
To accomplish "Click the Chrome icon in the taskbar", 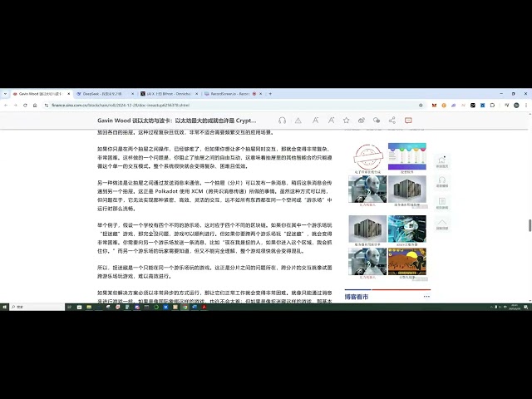I will [185, 307].
